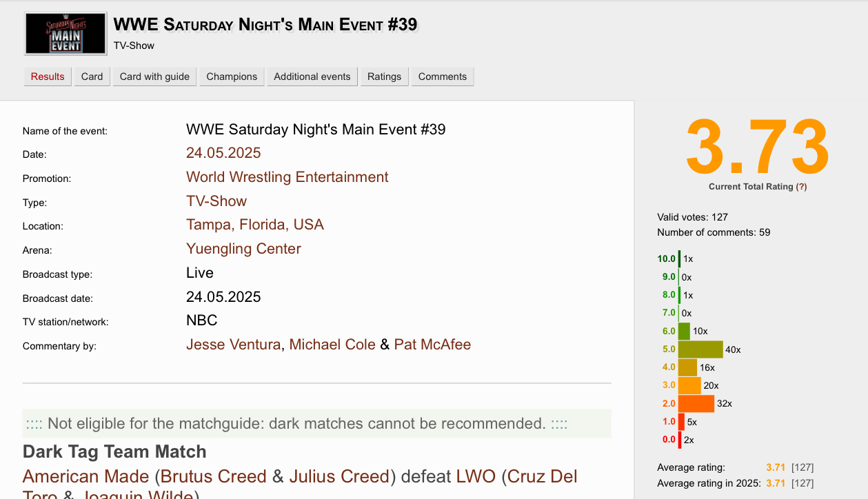Open World Wrestling Entertainment promotion link
Viewport: 868px width, 499px height.
(x=287, y=177)
